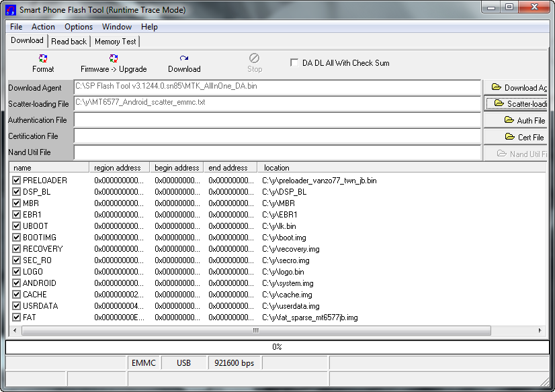The image size is (555, 392).
Task: Click the Smart Phone Flash Tool title icon
Action: 11,10
